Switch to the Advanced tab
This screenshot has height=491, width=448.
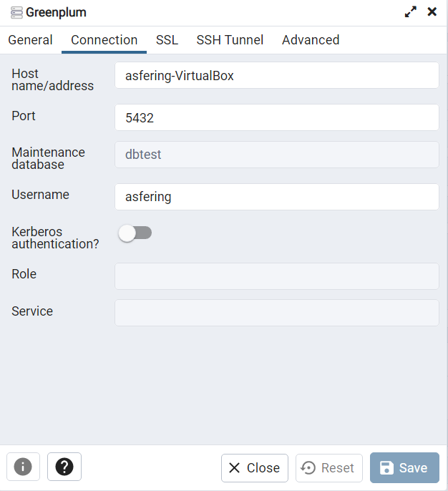click(311, 40)
